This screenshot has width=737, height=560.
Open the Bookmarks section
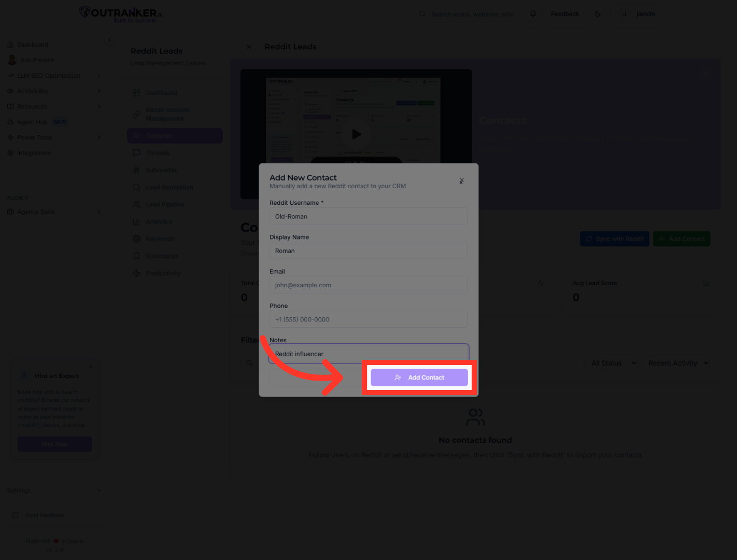coord(175,256)
